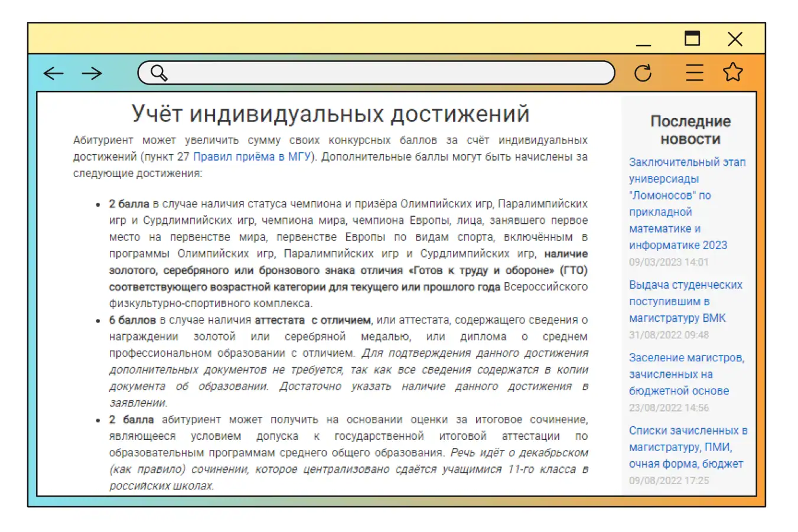Open news 'Выдача студенческих поступившим в магистратуру ВМК'
The image size is (798, 532).
point(686,301)
